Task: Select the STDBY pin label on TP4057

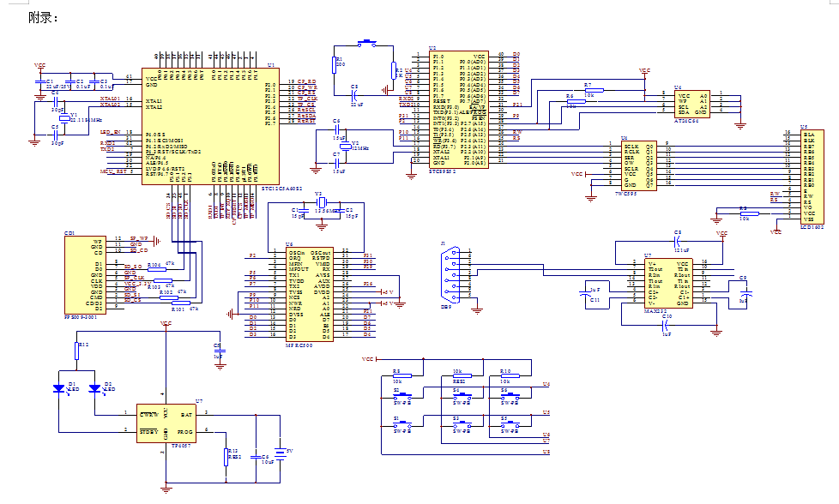Action: coord(148,432)
